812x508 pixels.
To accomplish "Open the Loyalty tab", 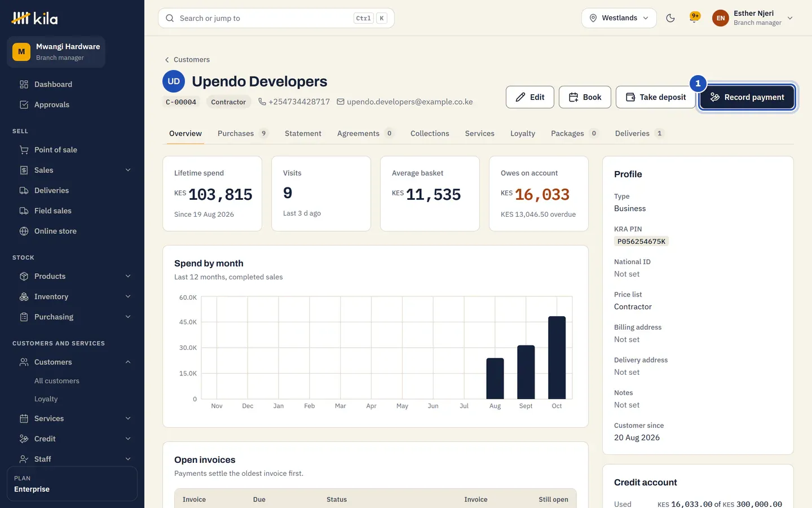I will pos(523,133).
